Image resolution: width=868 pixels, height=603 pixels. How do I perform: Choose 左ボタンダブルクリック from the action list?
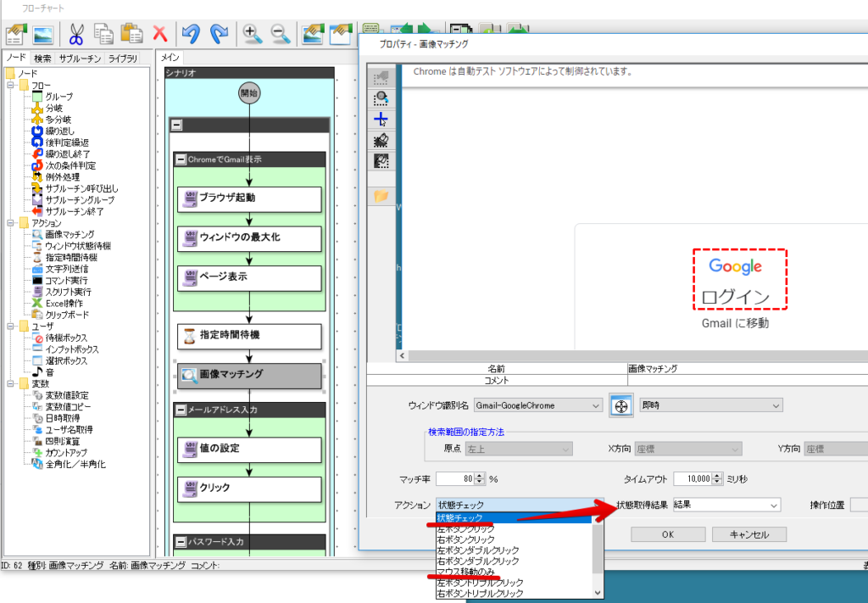pyautogui.click(x=478, y=550)
